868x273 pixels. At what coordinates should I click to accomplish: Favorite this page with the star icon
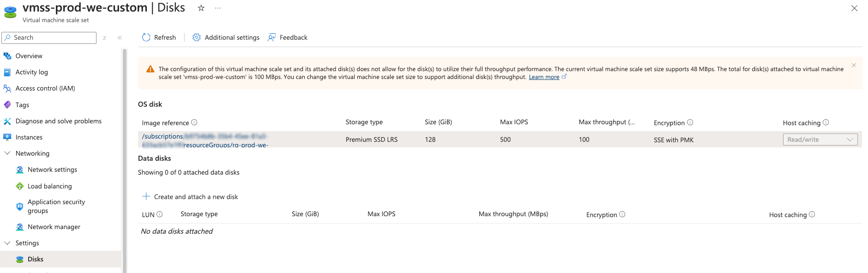coord(201,8)
